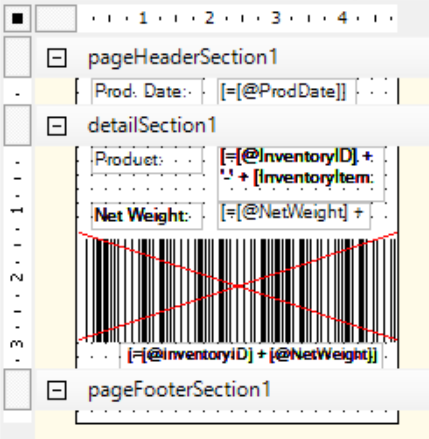This screenshot has width=429, height=439.
Task: Select the Product label textbox
Action: (x=147, y=160)
